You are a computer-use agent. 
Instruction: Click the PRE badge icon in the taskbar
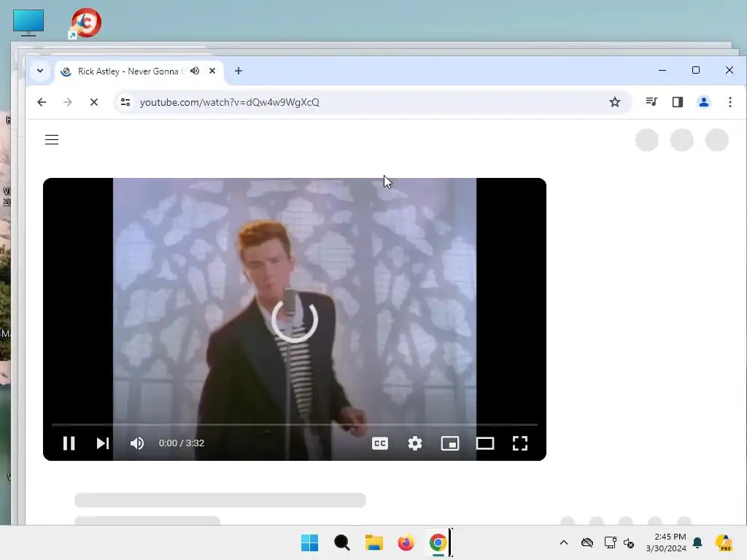point(724,542)
